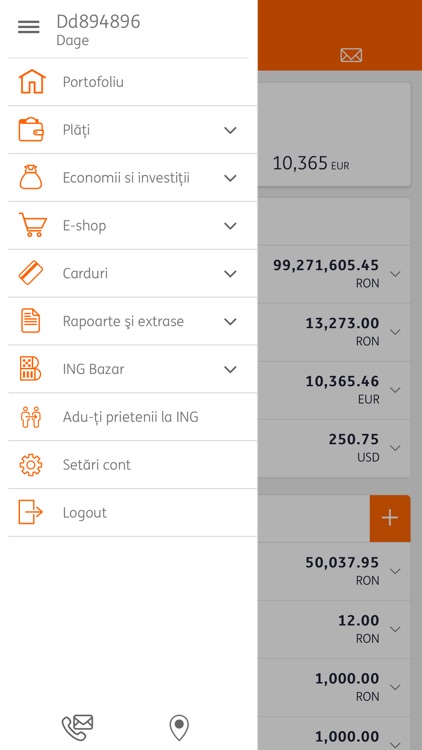The image size is (422, 750).
Task: Tap the ING Bazar icon
Action: pyautogui.click(x=31, y=369)
